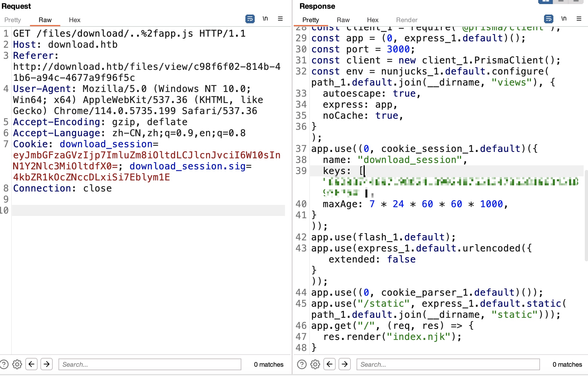This screenshot has height=376, width=588.
Task: Open Request panel hamburger options menu
Action: (280, 19)
